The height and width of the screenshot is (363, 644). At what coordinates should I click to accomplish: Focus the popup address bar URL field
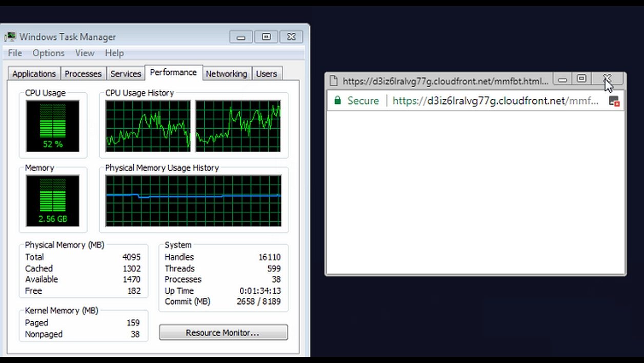coord(496,101)
